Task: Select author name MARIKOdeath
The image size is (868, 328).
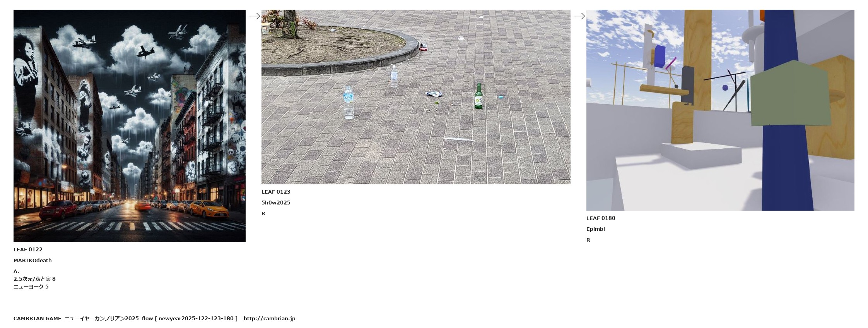Action: tap(32, 261)
